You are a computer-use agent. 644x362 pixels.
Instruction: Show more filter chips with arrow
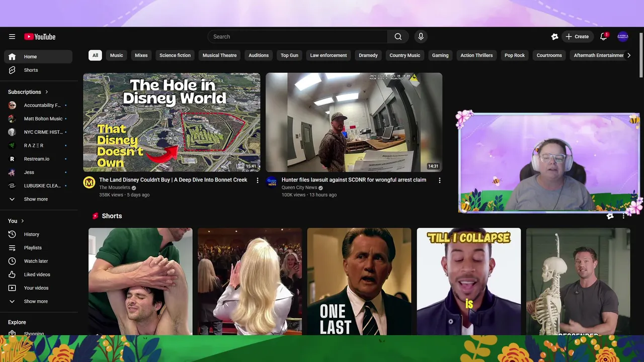point(628,55)
